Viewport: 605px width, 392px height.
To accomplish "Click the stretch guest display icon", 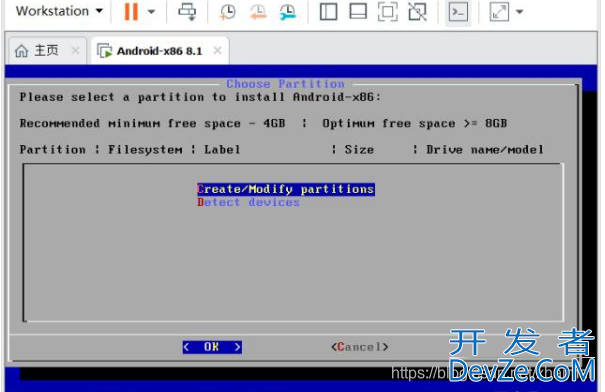I will coord(499,12).
